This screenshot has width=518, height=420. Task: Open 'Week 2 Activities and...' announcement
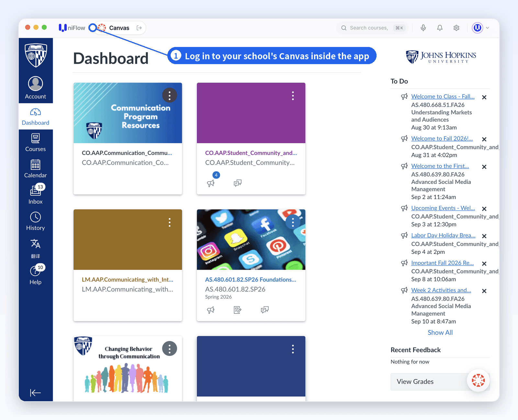441,290
